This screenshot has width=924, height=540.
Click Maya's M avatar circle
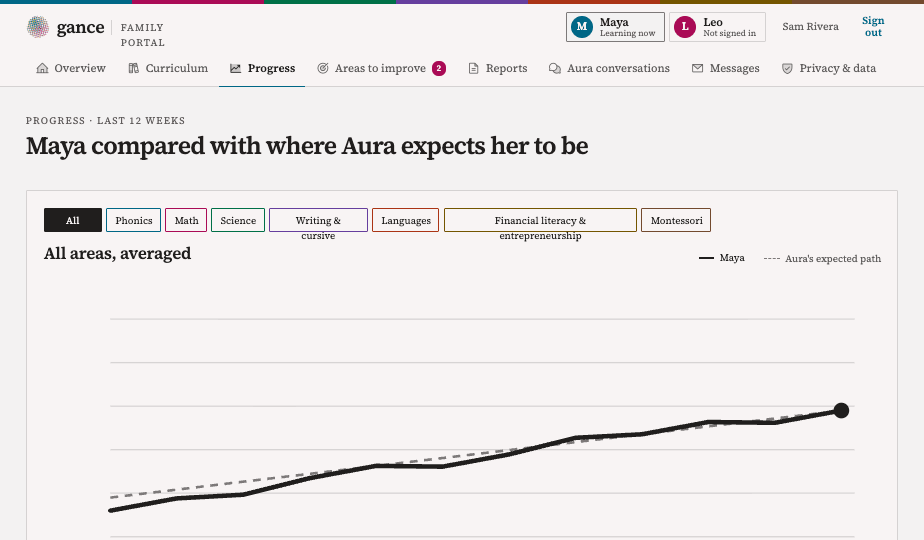(x=582, y=27)
